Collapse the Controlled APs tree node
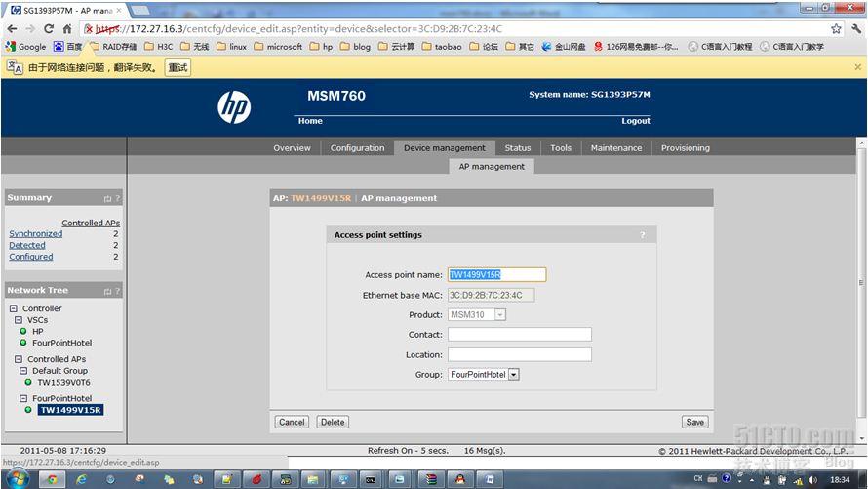The height and width of the screenshot is (489, 868). click(19, 359)
